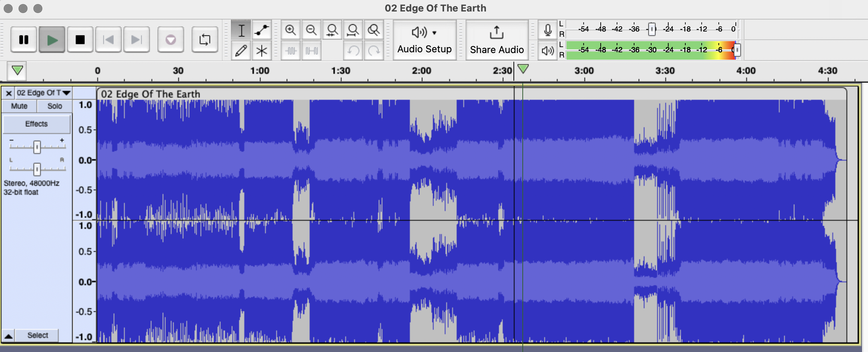Screen dimensions: 868x352
Task: Click the speaker playback meter icon
Action: click(x=548, y=50)
